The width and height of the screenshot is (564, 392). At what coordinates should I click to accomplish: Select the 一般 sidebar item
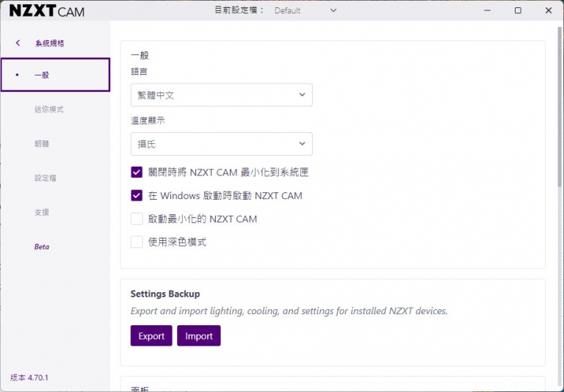pos(55,75)
